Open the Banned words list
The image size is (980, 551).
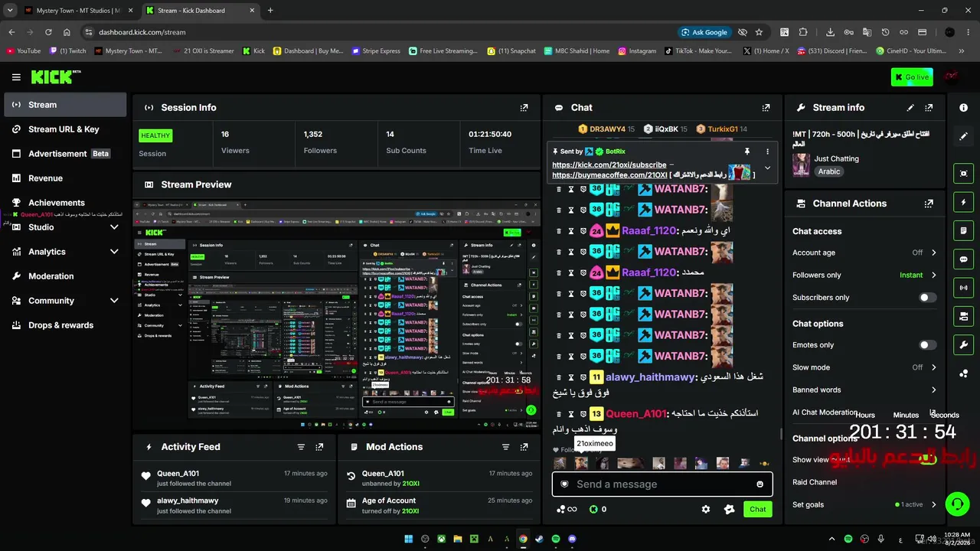865,390
